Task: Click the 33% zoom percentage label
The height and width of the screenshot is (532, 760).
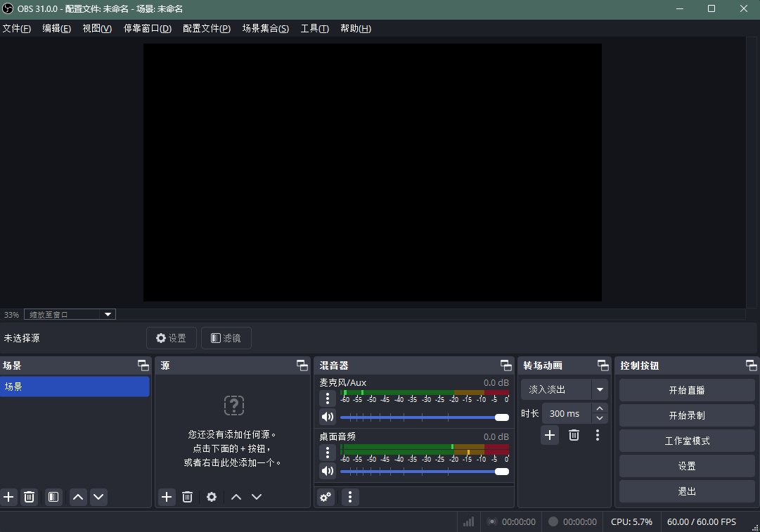Action: [12, 315]
